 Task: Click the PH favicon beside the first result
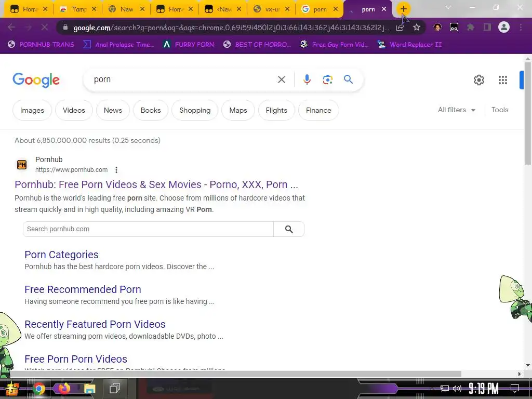pos(22,165)
